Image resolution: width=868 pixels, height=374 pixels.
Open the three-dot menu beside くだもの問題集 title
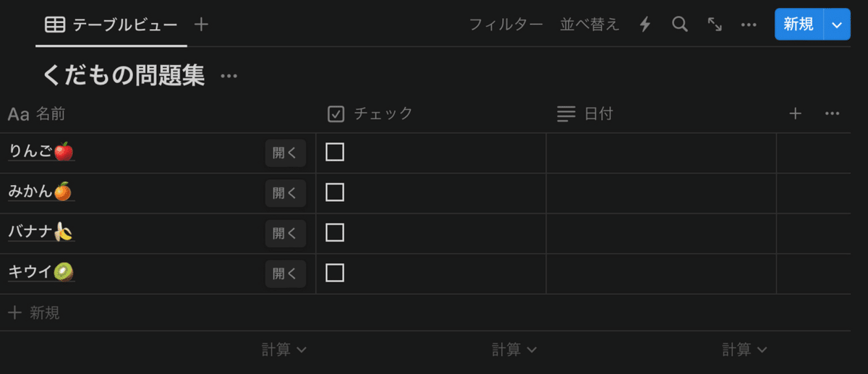229,76
